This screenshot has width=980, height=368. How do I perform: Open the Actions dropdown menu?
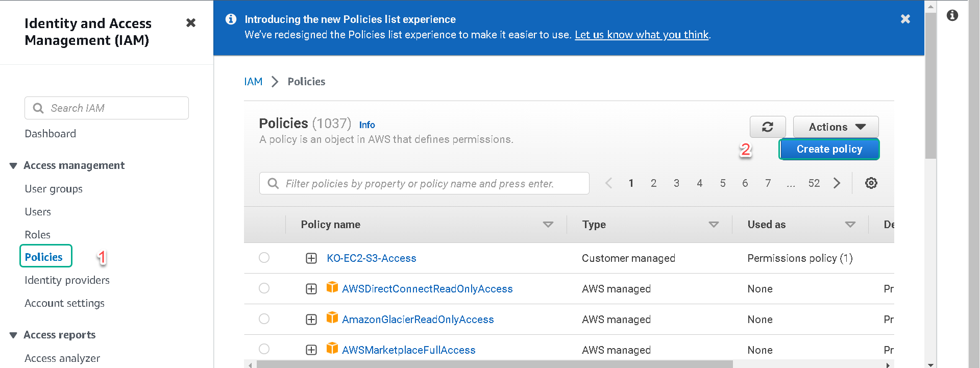[x=836, y=127]
